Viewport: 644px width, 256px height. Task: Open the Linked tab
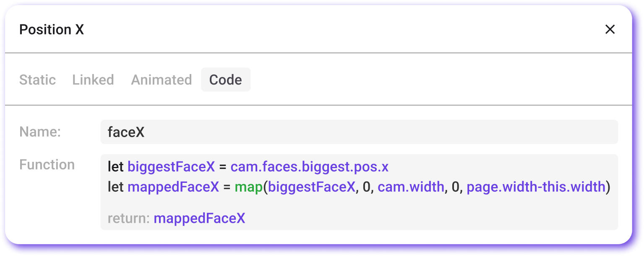tap(93, 79)
